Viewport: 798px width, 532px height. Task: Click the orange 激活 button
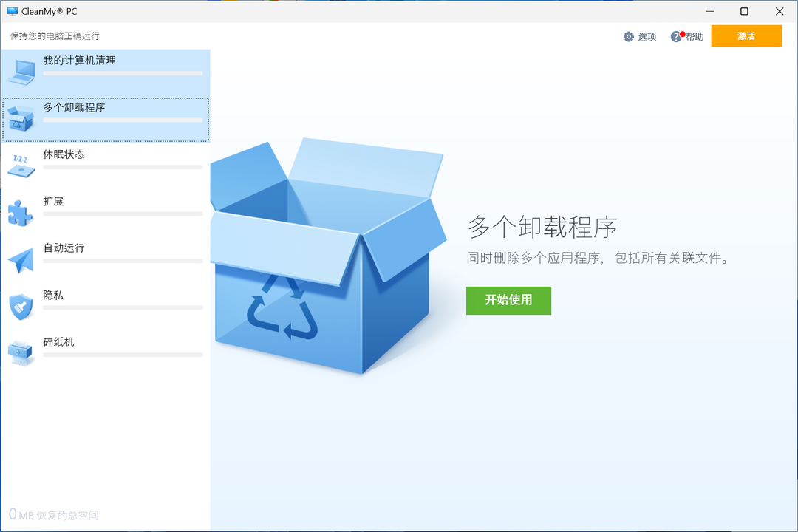coord(746,35)
